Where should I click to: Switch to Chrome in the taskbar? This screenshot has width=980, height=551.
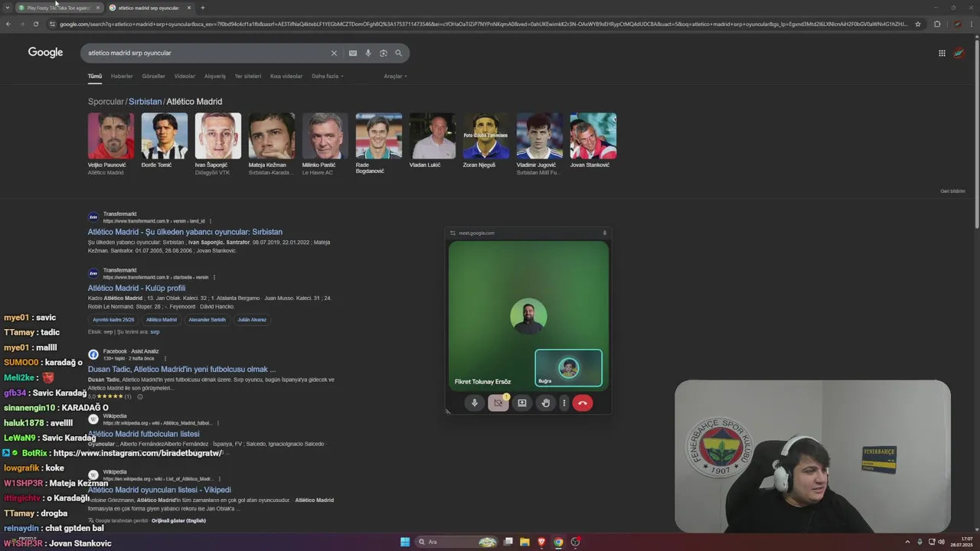pyautogui.click(x=558, y=542)
